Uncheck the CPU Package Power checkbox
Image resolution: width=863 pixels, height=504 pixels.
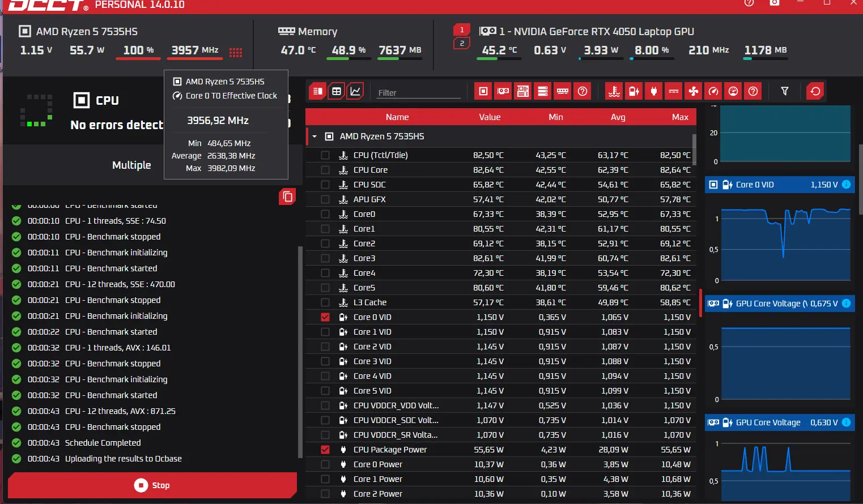(x=325, y=450)
